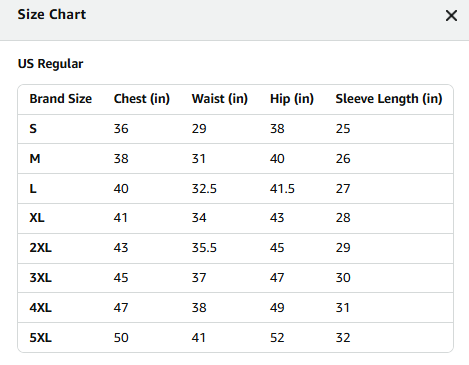Screen dimensions: 469x365
Task: Select the 5XL size row label
Action: click(41, 338)
